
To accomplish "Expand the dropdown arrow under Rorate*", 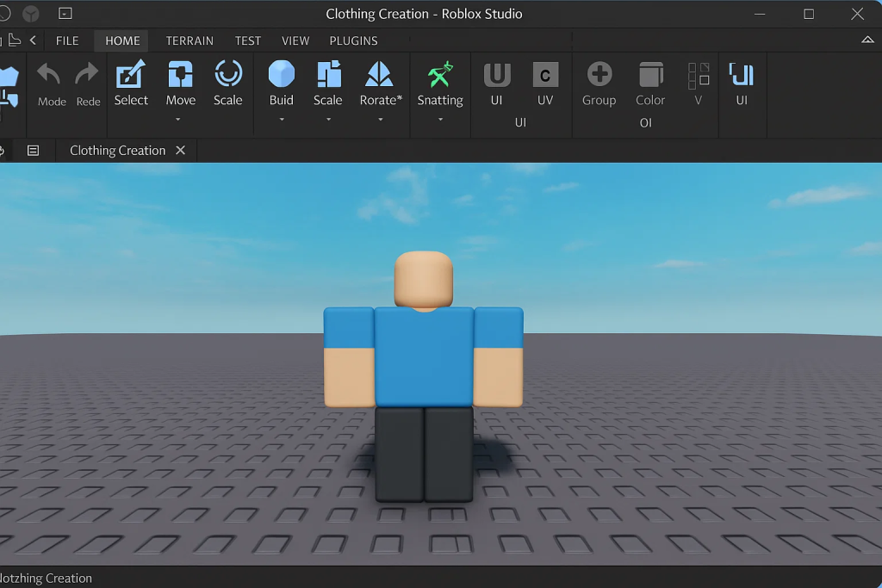I will tap(380, 119).
